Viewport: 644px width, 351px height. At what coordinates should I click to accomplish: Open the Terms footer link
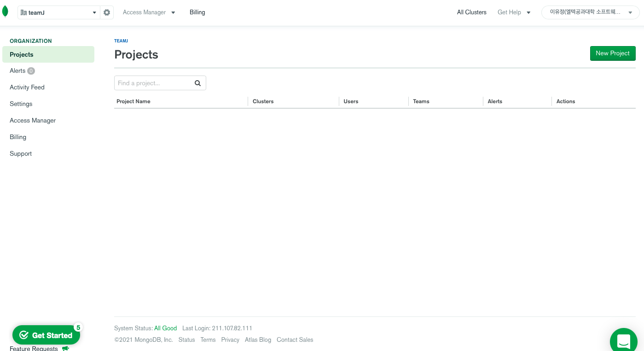tap(208, 339)
